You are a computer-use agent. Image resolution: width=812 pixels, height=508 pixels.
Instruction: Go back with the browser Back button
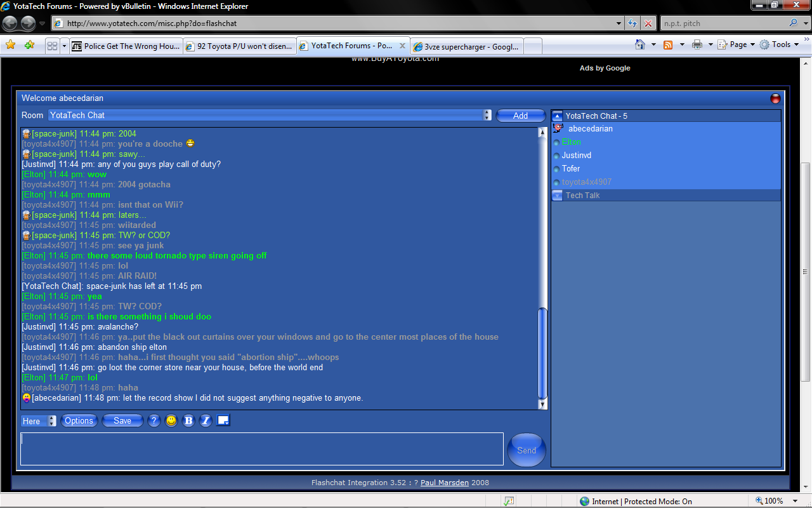[x=10, y=23]
